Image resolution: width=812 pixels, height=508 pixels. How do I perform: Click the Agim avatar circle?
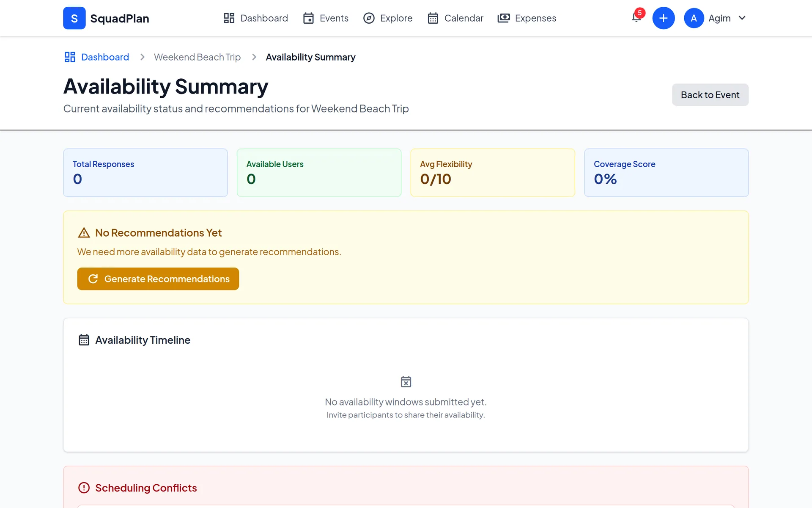click(694, 18)
